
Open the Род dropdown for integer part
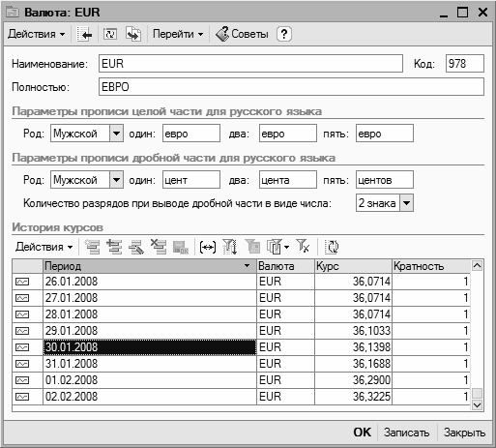(116, 134)
